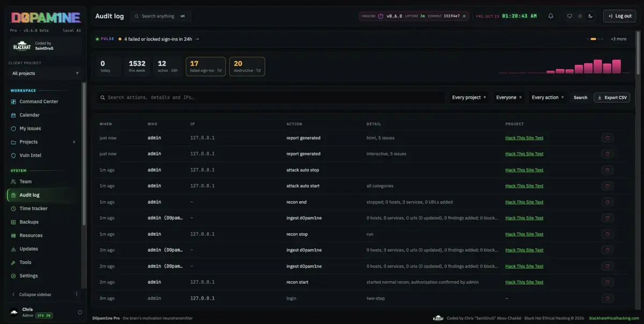Viewport: 644px width, 324px height.
Task: Open Hack This Site Test link in recon end row
Action: tap(524, 202)
